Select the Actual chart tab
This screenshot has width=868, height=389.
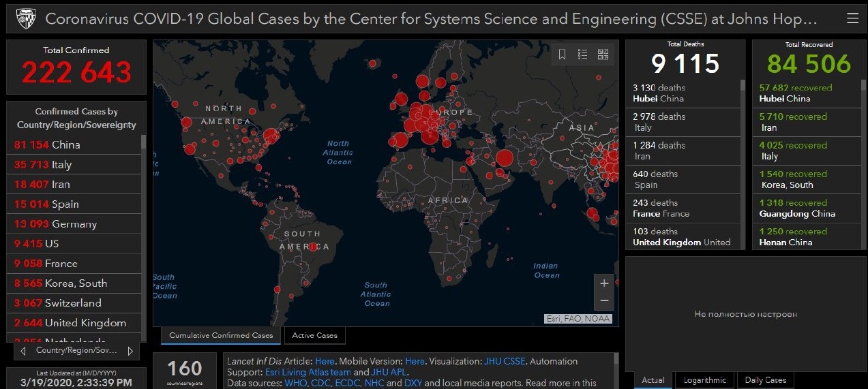click(x=653, y=380)
